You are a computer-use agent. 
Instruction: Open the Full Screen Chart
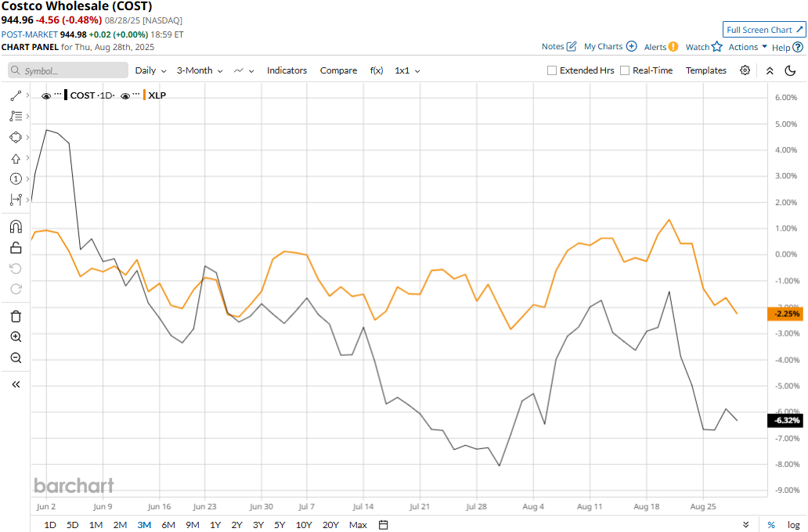[x=764, y=30]
